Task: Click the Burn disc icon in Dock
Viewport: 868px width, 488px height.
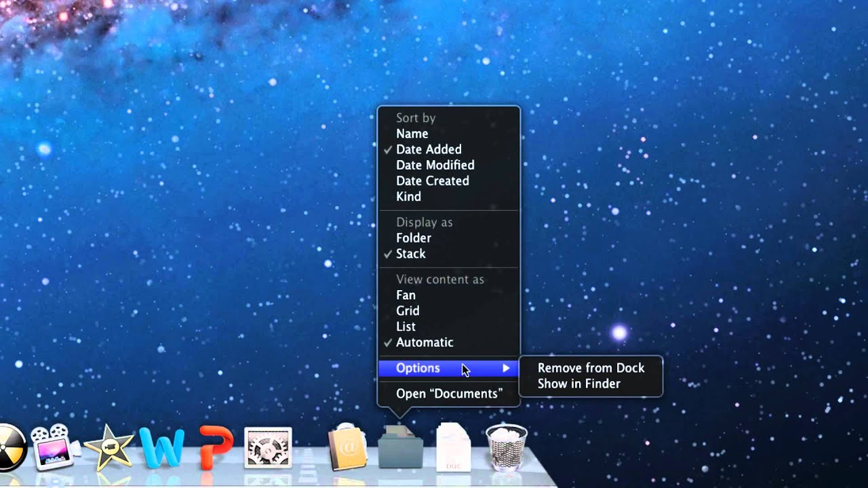Action: coord(12,447)
